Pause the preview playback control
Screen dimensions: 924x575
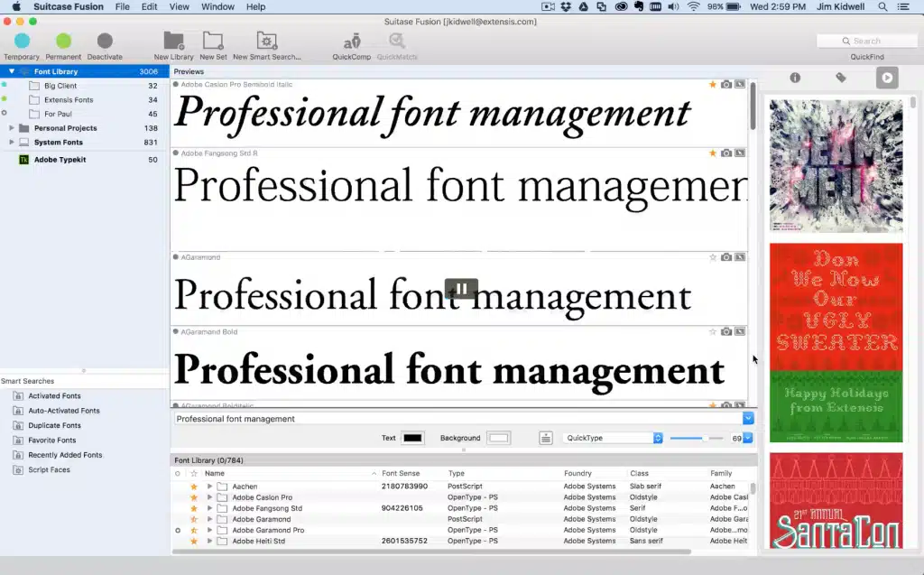click(x=461, y=287)
